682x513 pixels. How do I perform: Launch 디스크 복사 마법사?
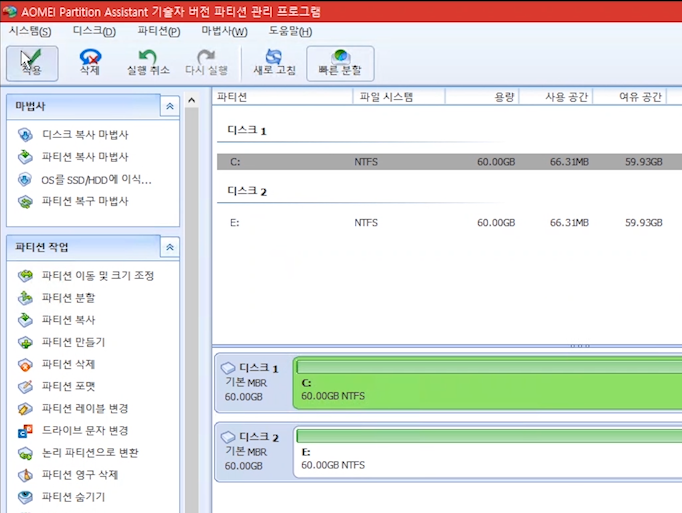click(x=73, y=134)
